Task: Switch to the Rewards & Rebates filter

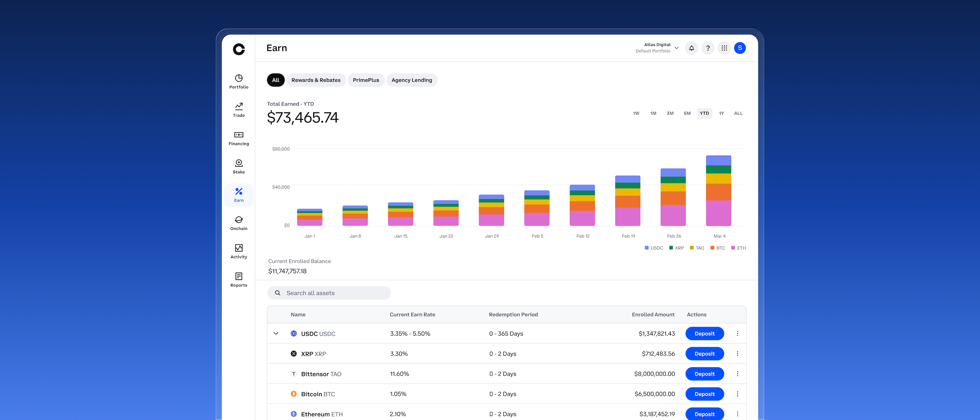Action: coord(316,80)
